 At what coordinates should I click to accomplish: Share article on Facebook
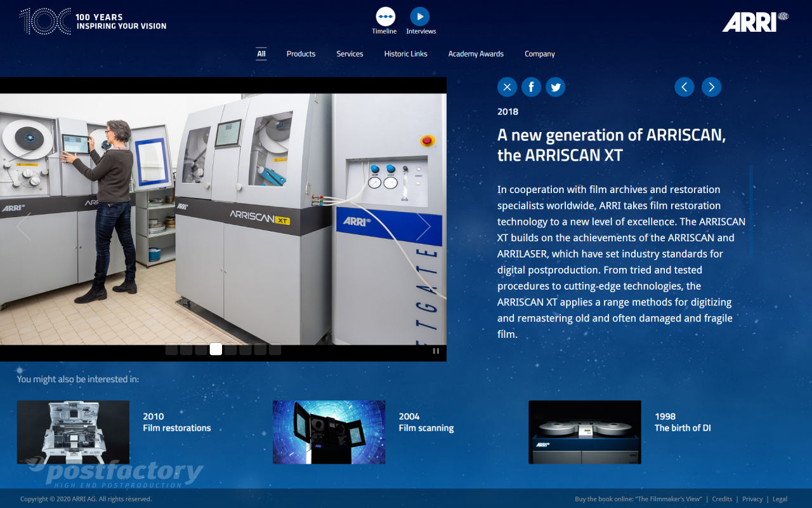point(531,87)
